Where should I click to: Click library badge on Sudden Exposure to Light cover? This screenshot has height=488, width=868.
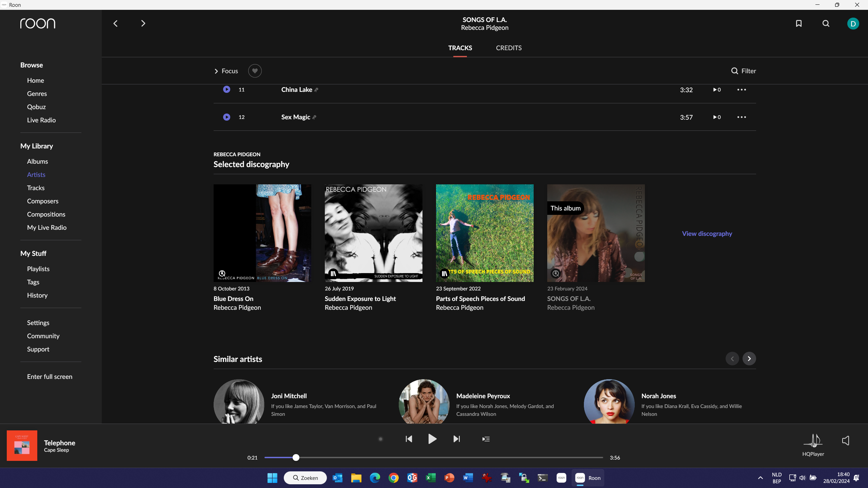333,273
